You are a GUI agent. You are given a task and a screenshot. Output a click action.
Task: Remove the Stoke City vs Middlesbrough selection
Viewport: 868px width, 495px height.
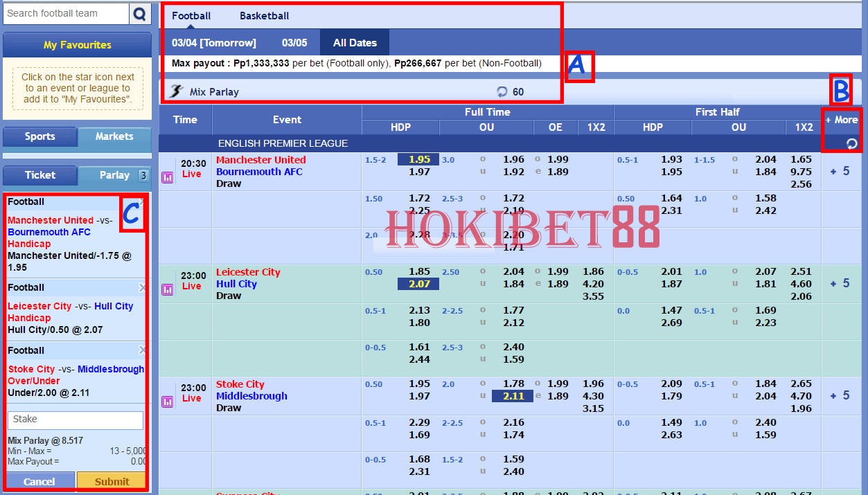142,350
